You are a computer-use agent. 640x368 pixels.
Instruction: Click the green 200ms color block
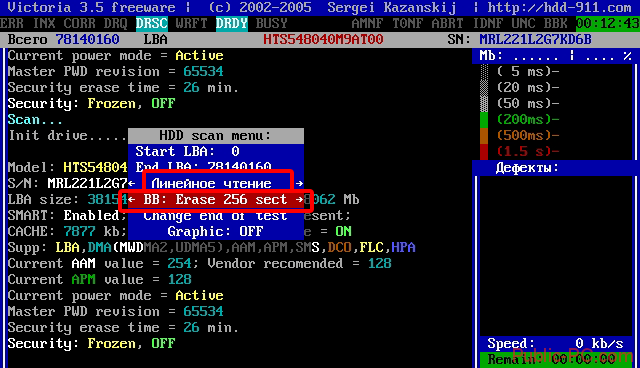(484, 120)
